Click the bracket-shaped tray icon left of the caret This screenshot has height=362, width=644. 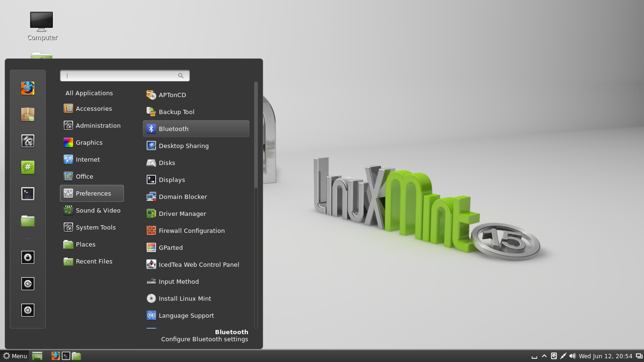534,356
